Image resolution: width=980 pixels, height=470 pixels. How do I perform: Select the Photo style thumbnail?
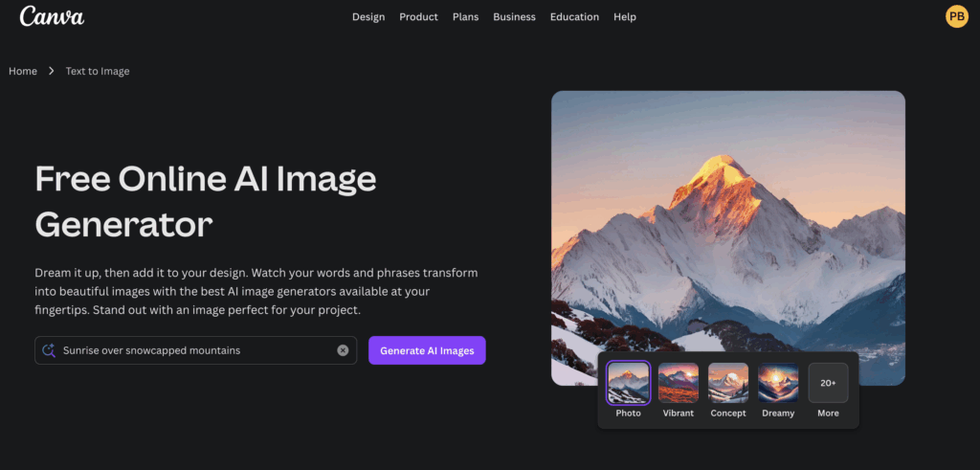coord(628,383)
